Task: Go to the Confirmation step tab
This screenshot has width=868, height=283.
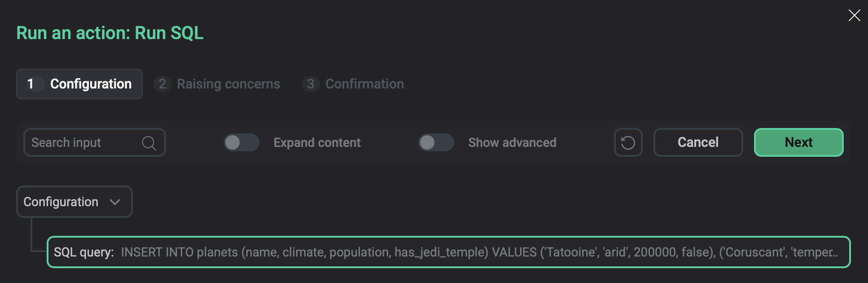Action: [364, 84]
